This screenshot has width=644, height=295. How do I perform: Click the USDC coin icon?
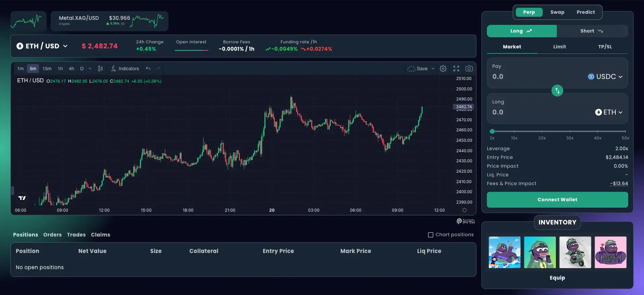click(x=591, y=77)
